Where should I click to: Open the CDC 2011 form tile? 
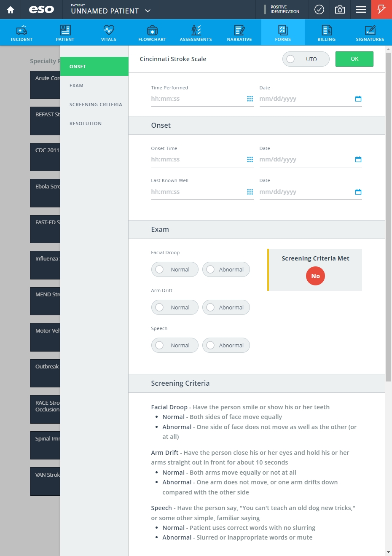click(45, 157)
